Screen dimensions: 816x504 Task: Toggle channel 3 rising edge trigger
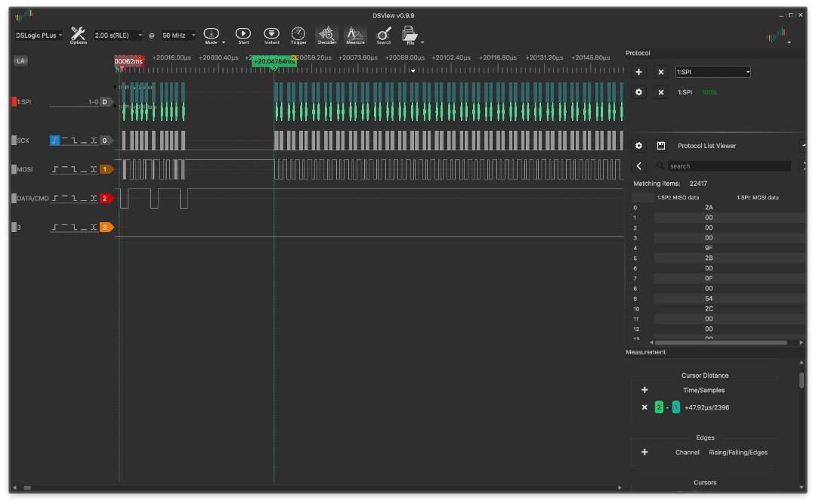click(54, 227)
